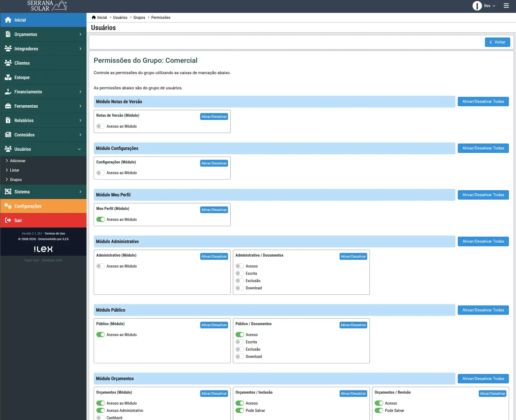This screenshot has height=420, width=516.
Task: Click Ativar/Desativar on Orçamentos / Inclusão card
Action: 353,394
